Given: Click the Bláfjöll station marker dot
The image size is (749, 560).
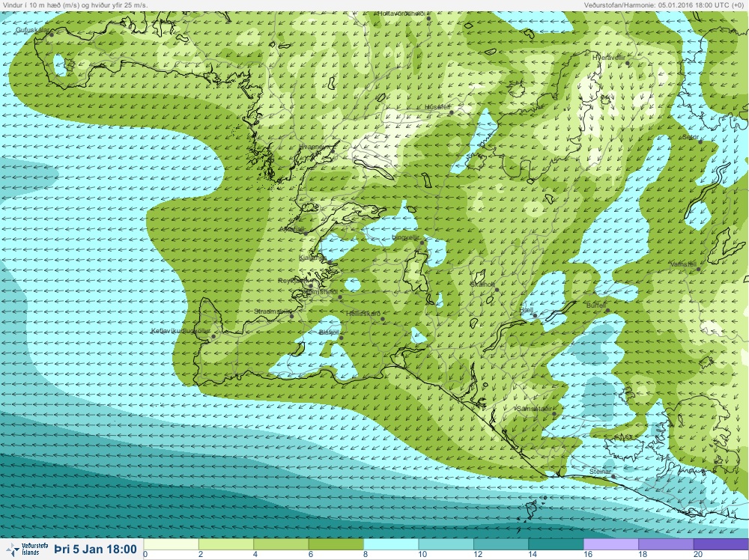Looking at the screenshot, I should 342,338.
